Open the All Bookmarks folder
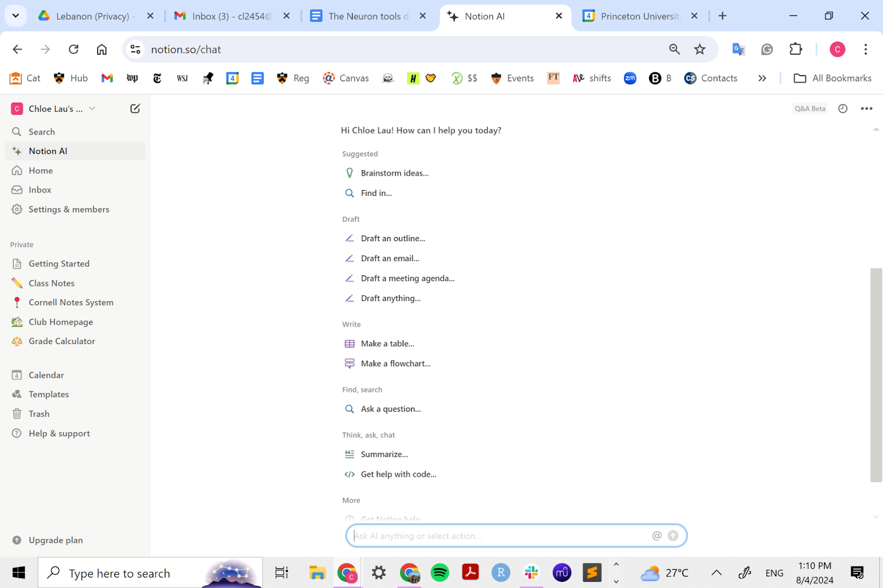This screenshot has width=883, height=588. point(833,78)
